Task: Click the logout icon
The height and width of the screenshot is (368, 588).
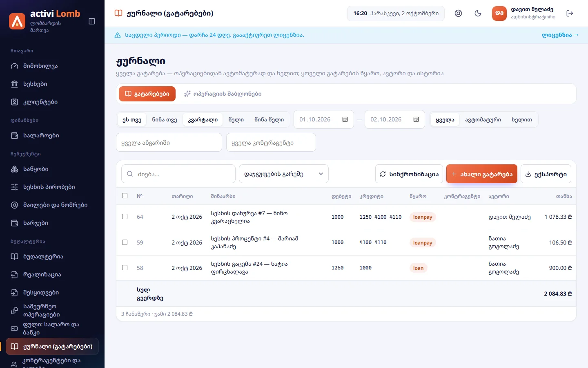Action: pos(570,13)
